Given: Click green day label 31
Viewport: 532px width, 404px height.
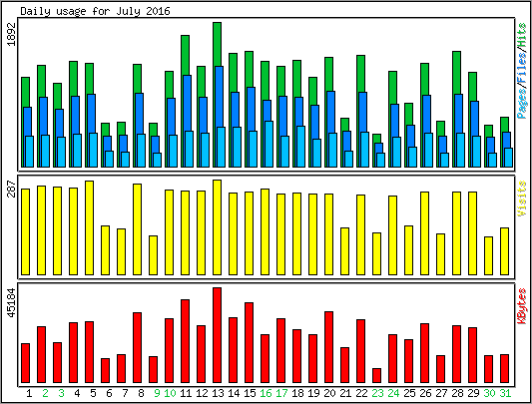Looking at the screenshot, I should [x=505, y=393].
